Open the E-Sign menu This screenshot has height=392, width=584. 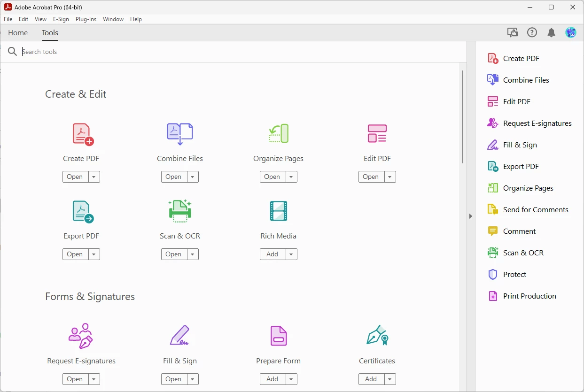pos(61,19)
